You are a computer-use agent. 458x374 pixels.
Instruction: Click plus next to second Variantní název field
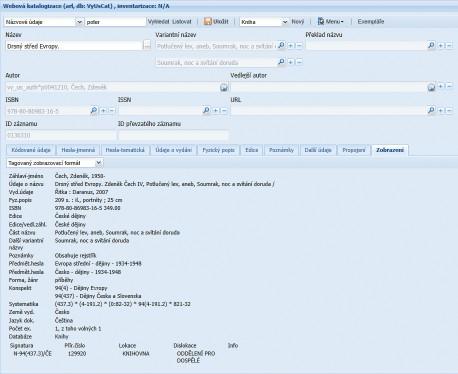291,62
